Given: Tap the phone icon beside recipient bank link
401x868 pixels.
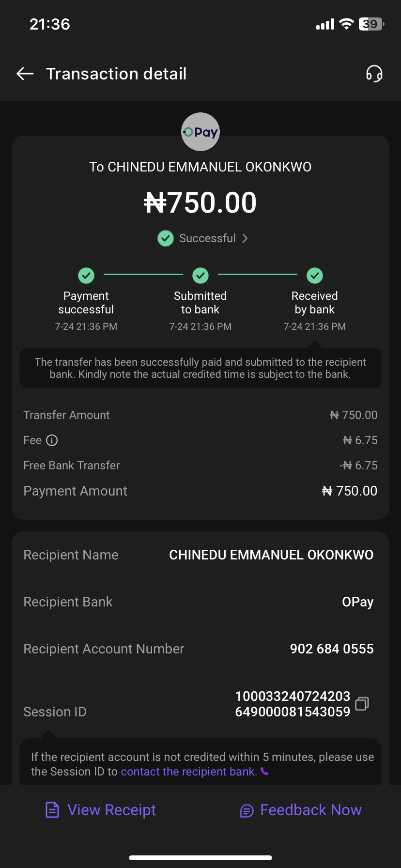Looking at the screenshot, I should coord(264,771).
